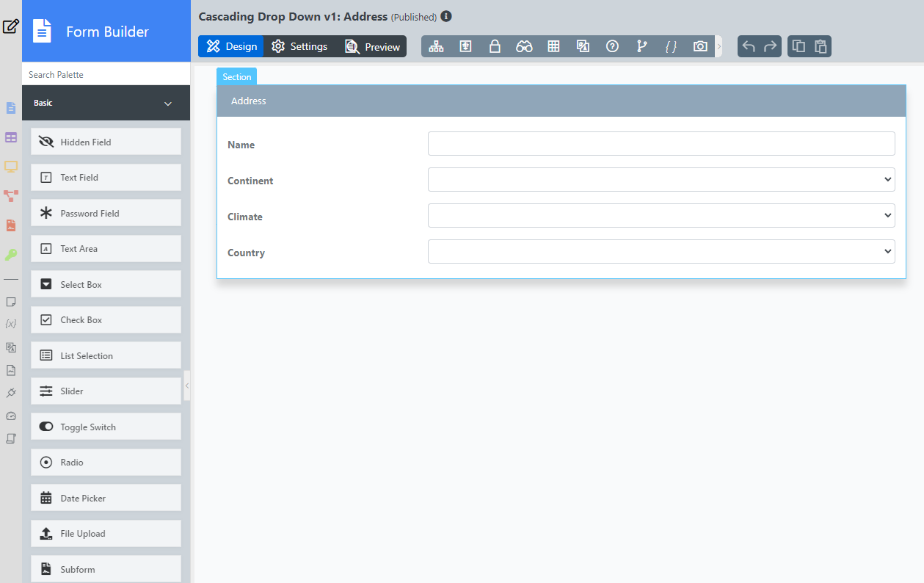Open the red workflow icon in the left sidebar
Screen dimensions: 924x583
tap(11, 196)
